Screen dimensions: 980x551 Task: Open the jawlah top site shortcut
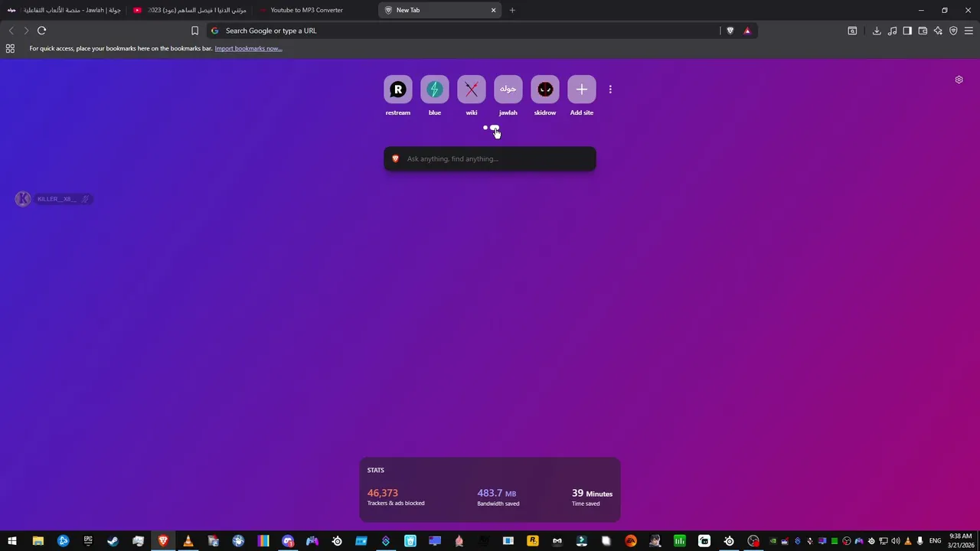(508, 96)
